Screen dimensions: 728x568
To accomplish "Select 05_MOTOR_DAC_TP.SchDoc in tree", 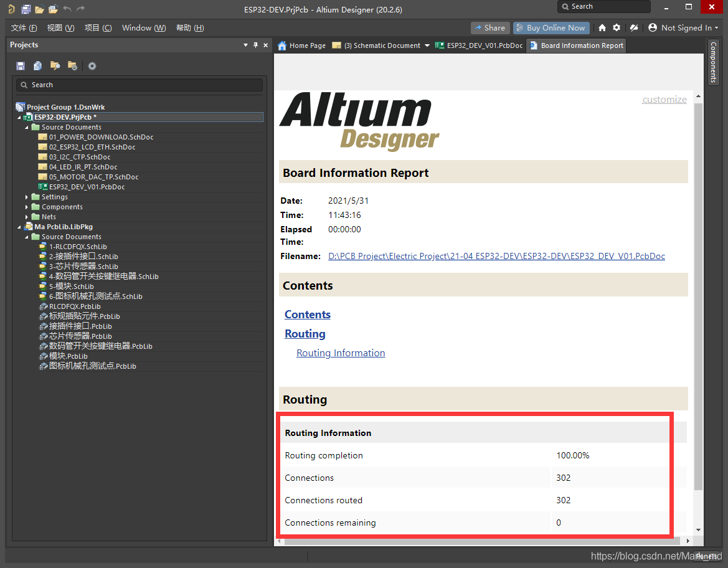I will pos(94,177).
